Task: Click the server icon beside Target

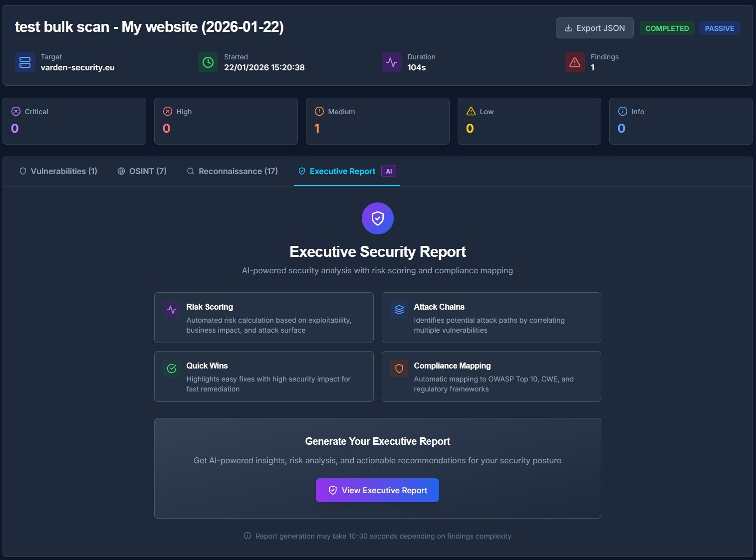Action: click(25, 62)
